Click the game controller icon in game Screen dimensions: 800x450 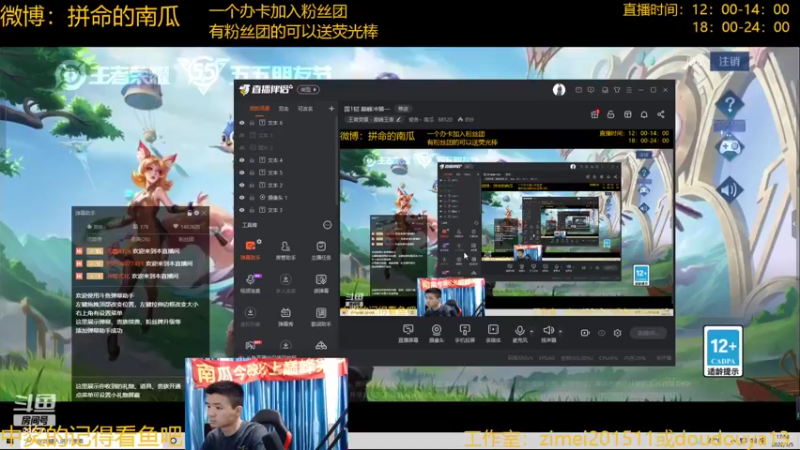730,147
